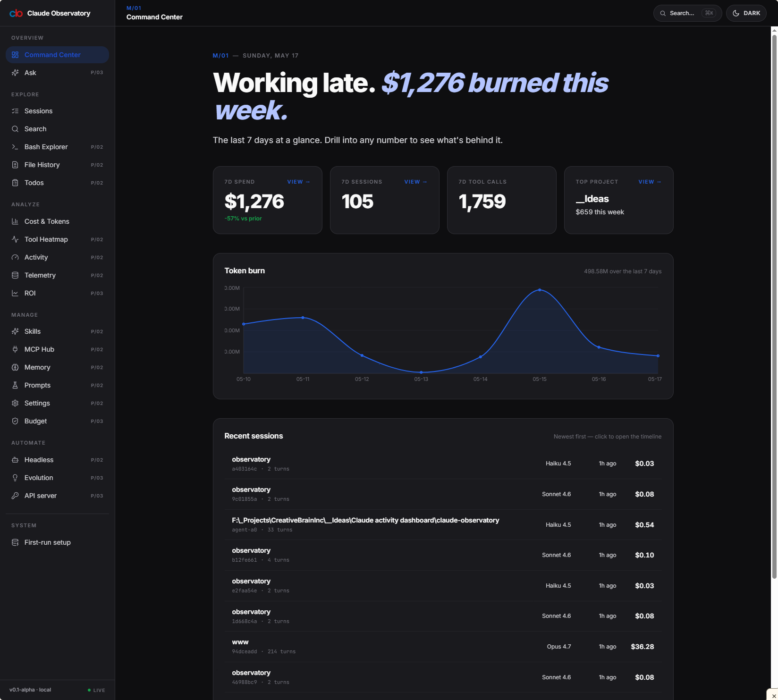Click the LIVE status indicator
Viewport: 778px width, 700px height.
[96, 690]
